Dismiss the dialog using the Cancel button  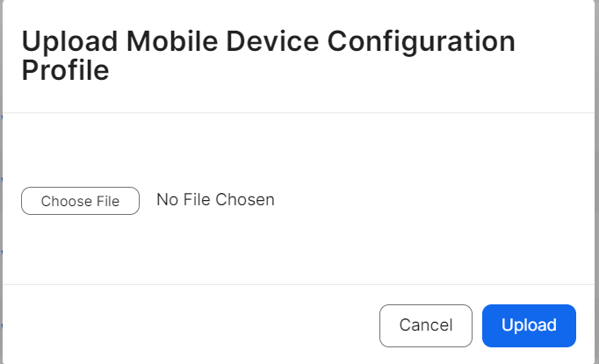(x=426, y=325)
